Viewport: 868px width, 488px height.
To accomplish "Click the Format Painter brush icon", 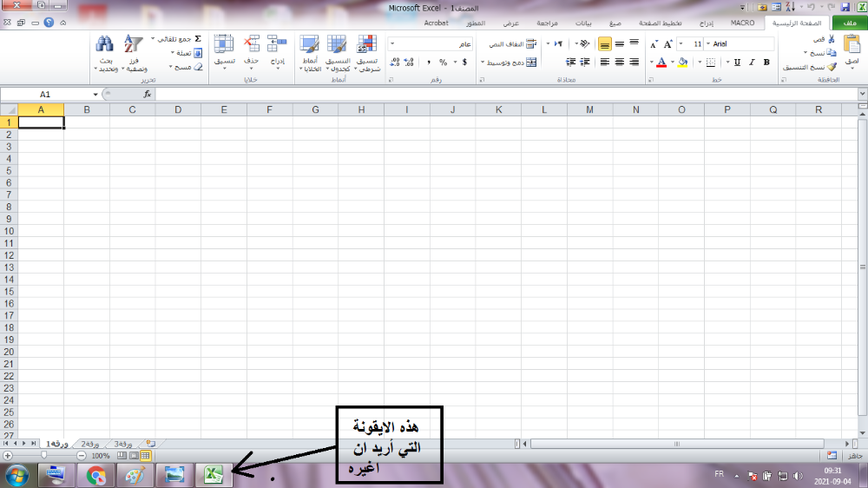I will pyautogui.click(x=832, y=67).
